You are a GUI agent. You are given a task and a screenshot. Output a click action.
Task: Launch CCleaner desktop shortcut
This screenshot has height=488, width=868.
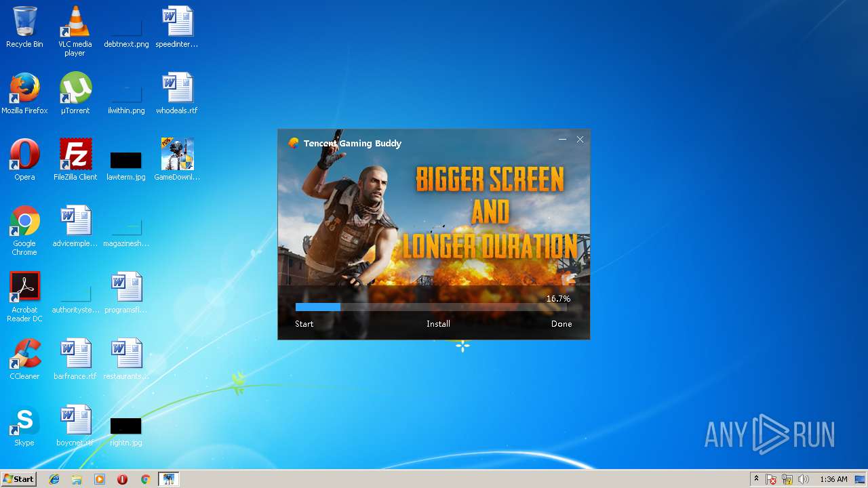24,359
